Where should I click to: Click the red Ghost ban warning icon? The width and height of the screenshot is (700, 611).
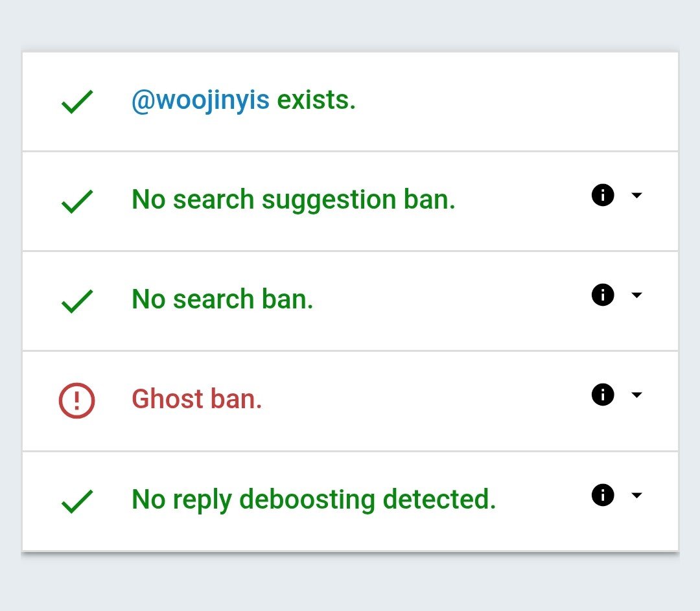click(76, 400)
